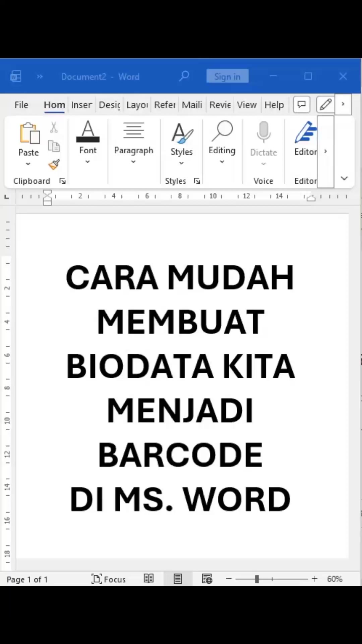Viewport: 362px width, 644px height.
Task: Switch to Read Mode view
Action: tap(148, 579)
